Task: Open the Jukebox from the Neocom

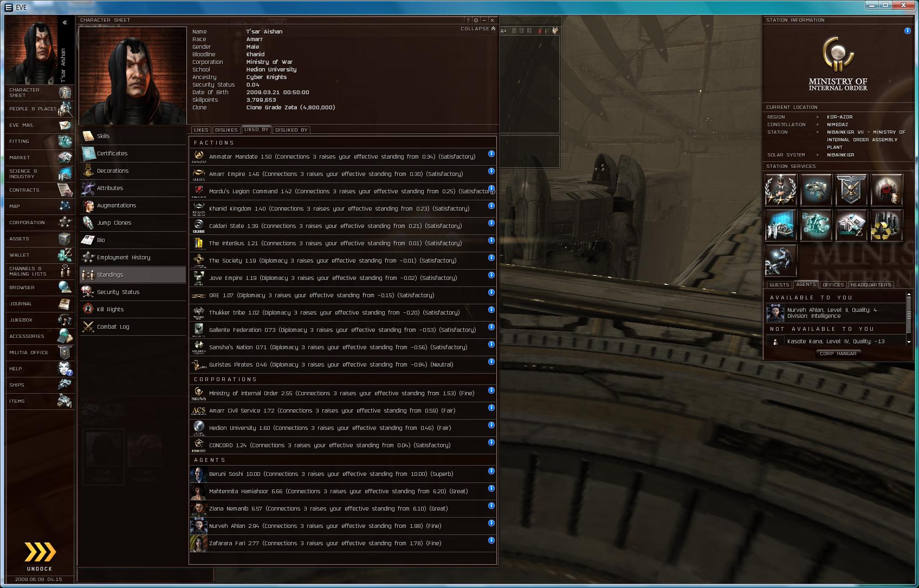Action: (40, 320)
